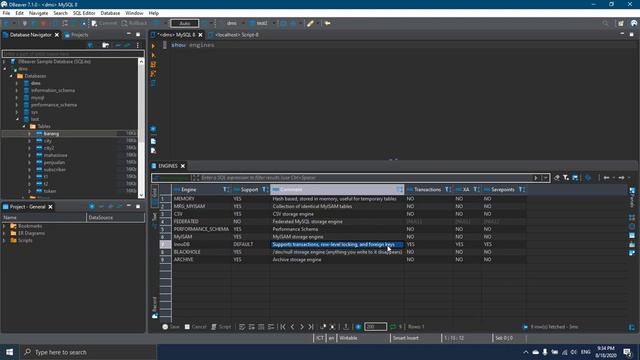The width and height of the screenshot is (640, 360).
Task: Switch to the Projects tab
Action: click(x=76, y=35)
